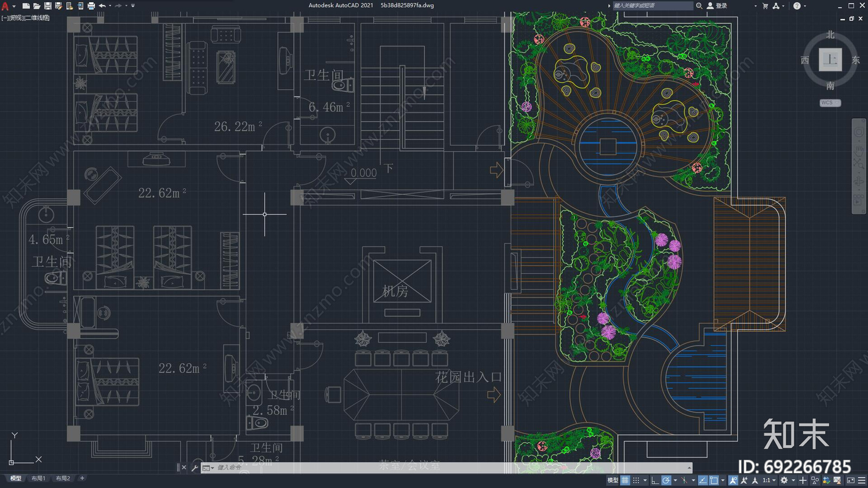Click the isolate objects icon in status bar

815,480
